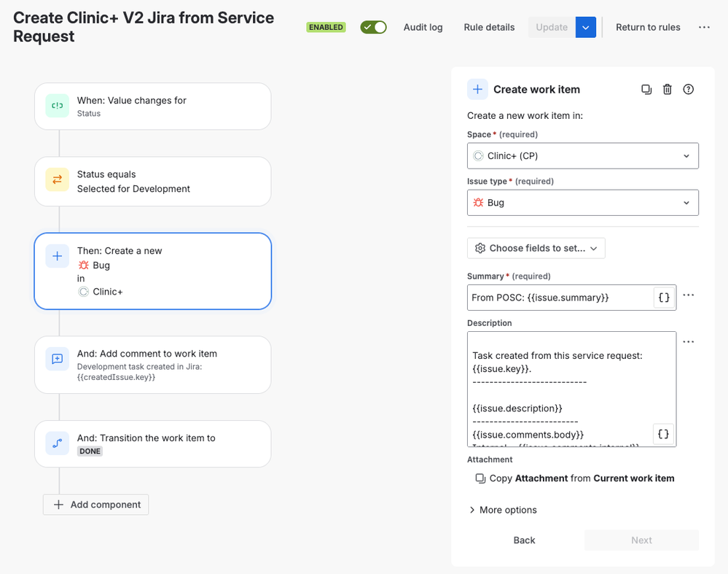Open the 'Add comment to work item' step
Viewport: 728px width, 574px height.
click(153, 365)
